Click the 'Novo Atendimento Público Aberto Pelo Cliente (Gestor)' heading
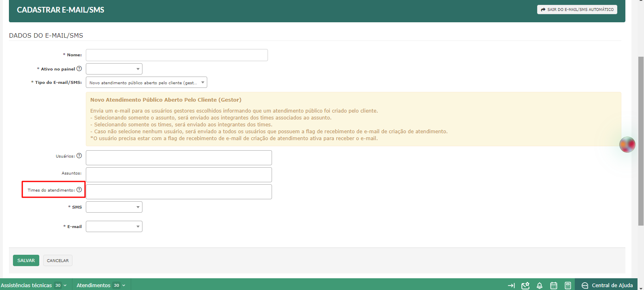The height and width of the screenshot is (290, 644). pos(166,100)
